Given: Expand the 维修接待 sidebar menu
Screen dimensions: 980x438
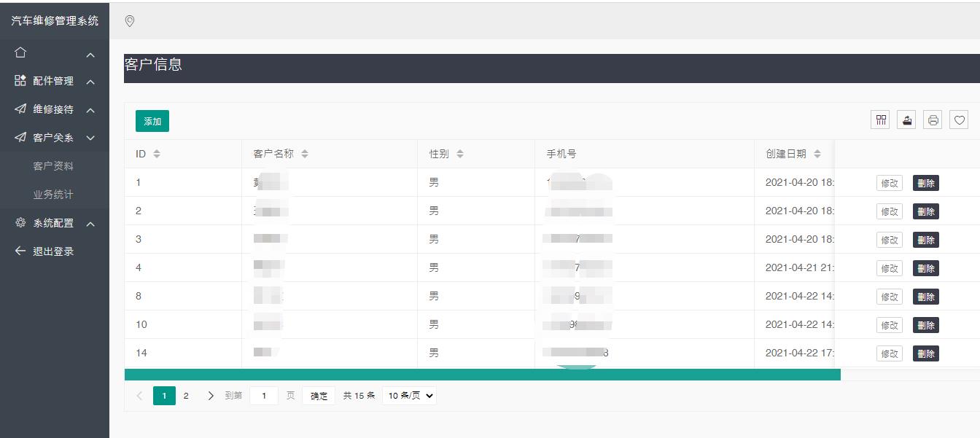Looking at the screenshot, I should tap(53, 109).
